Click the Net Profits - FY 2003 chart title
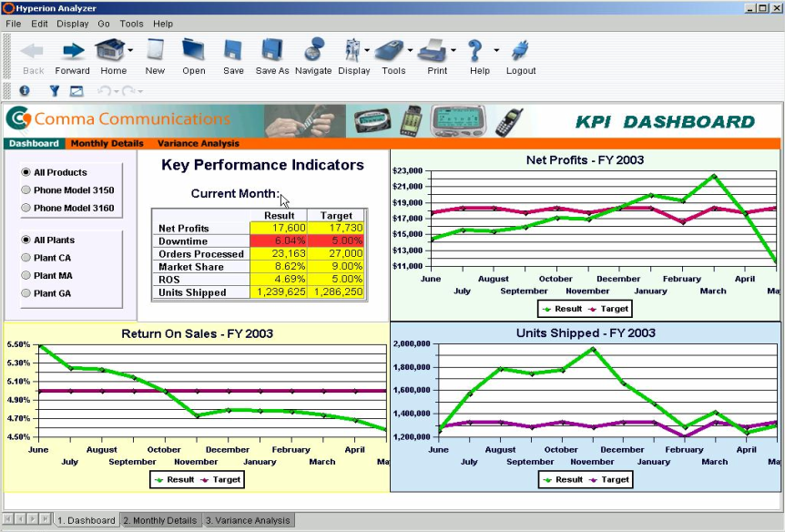Screen dimensions: 785x532 [585, 159]
